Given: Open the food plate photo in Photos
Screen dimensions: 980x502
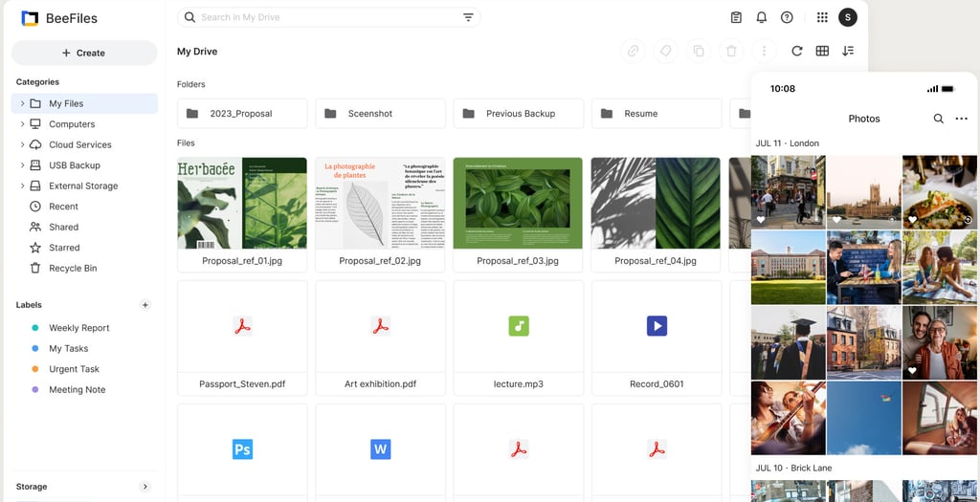Looking at the screenshot, I should 940,192.
